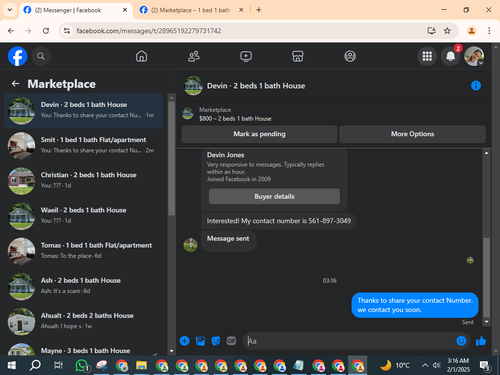Open more actions plus icon in composer
The image size is (500, 375).
184,341
